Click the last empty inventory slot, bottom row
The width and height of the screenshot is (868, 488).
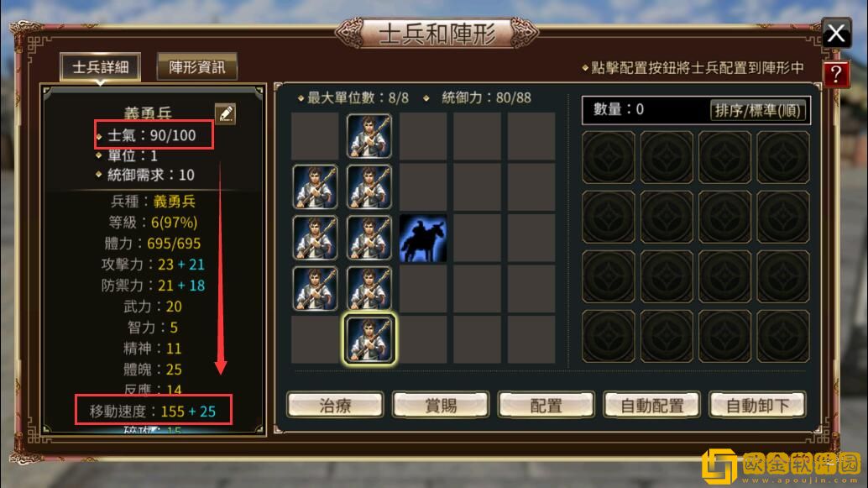[782, 336]
